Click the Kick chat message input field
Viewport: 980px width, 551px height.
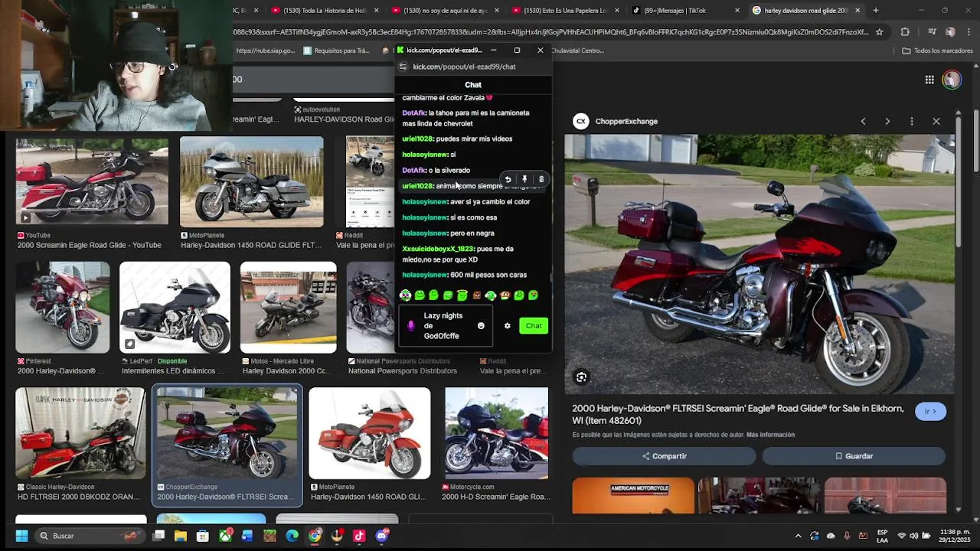[x=446, y=326]
